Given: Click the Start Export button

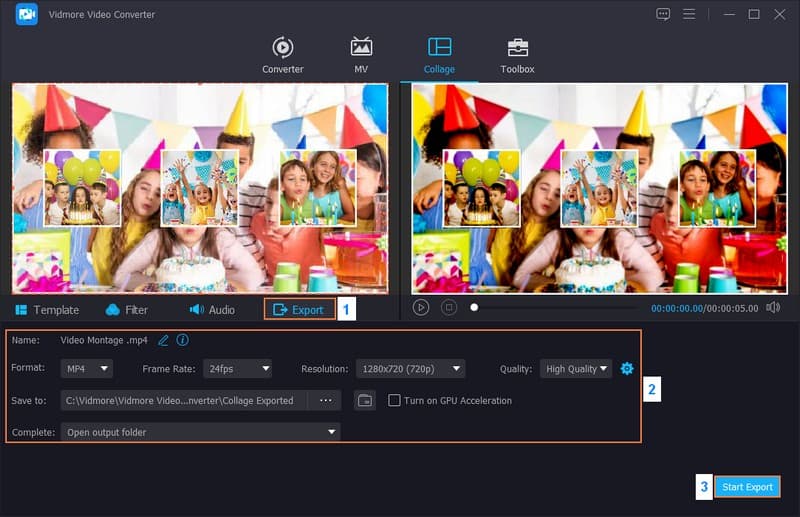Looking at the screenshot, I should point(747,487).
